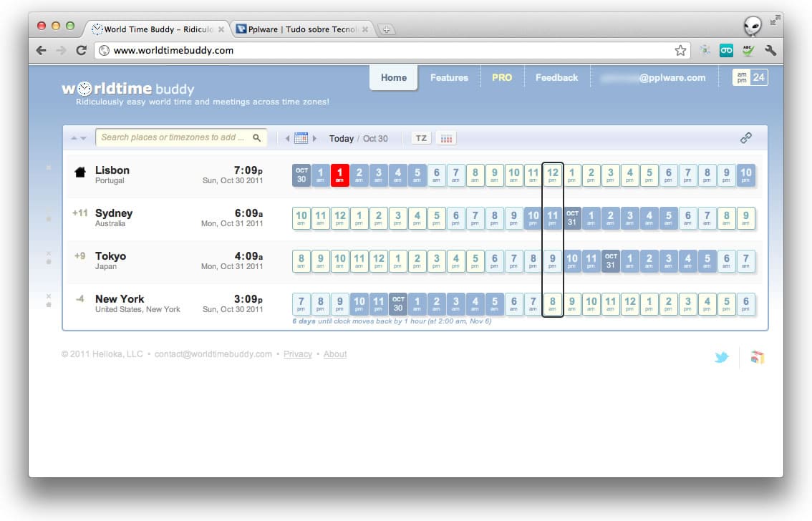812x521 pixels.
Task: Toggle the compact grid view button
Action: (x=446, y=138)
